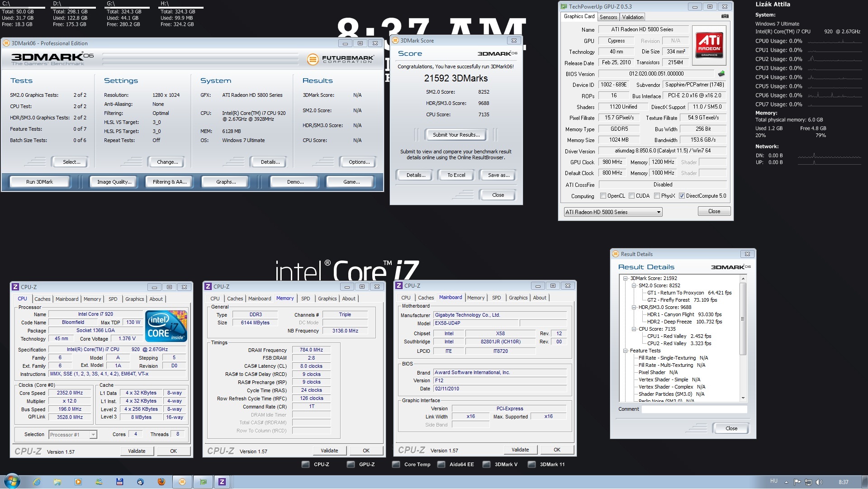The width and height of the screenshot is (868, 489).
Task: Open the CPU-Z desktop shortcut
Action: pos(315,465)
